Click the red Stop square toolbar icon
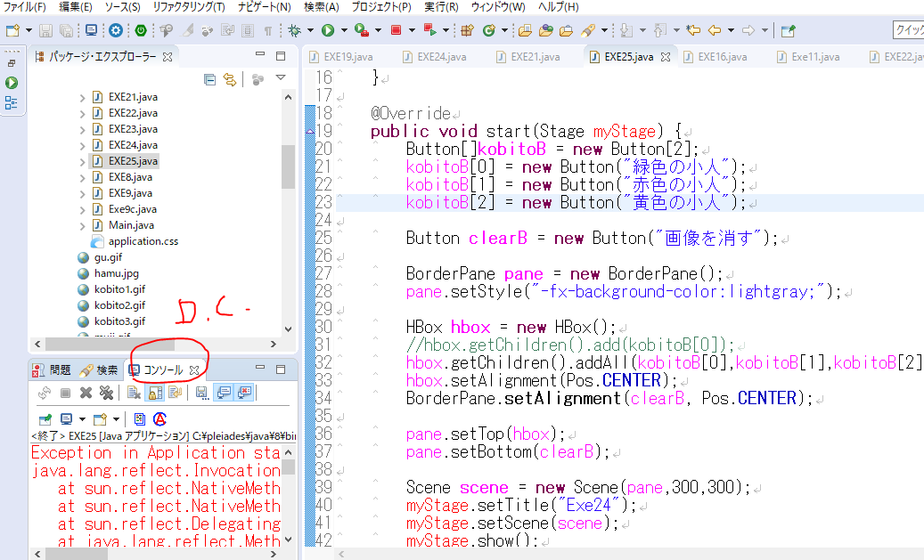 click(396, 30)
